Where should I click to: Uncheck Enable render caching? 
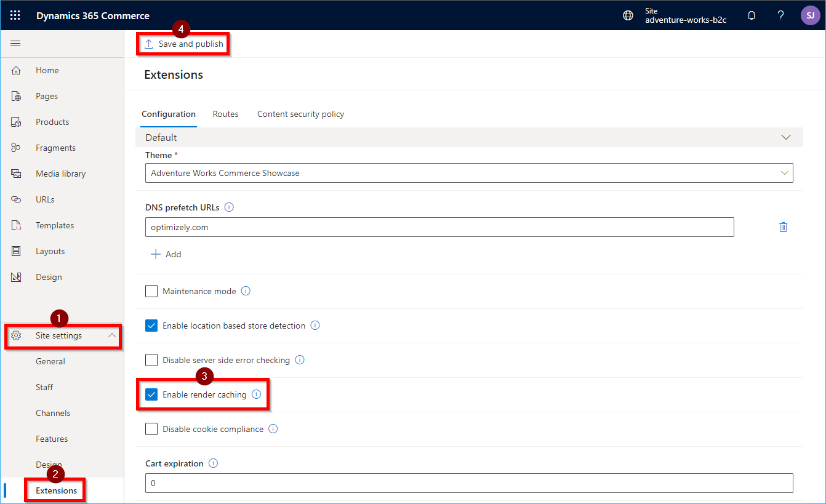(x=151, y=394)
